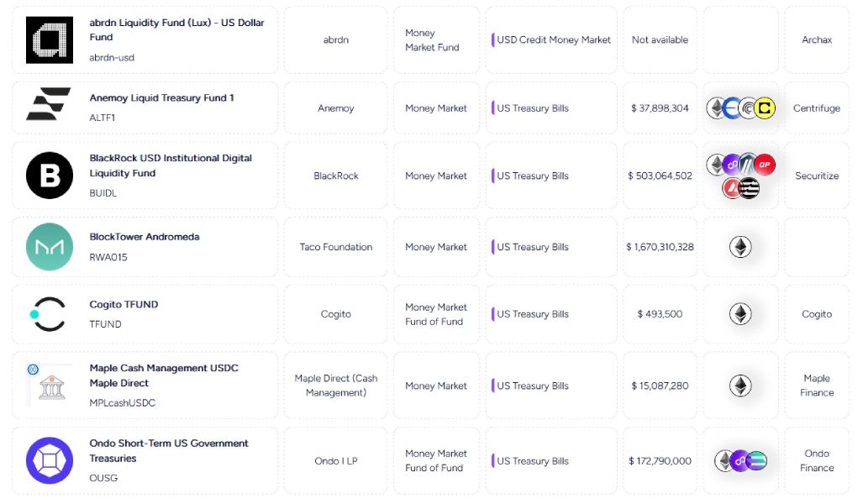Image resolution: width=863 pixels, height=504 pixels.
Task: Click the Ethereum icon in BlockTower Andromeda row
Action: click(740, 247)
